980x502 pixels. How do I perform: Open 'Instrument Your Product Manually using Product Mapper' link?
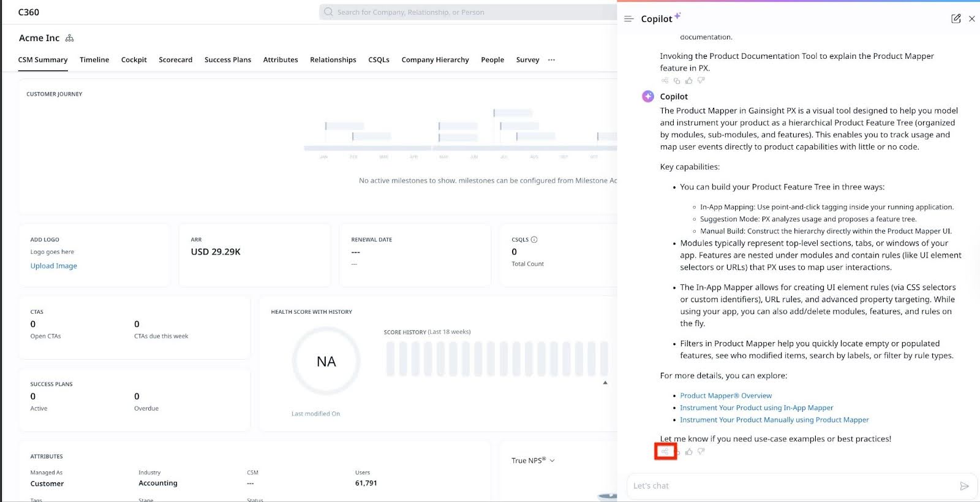point(774,420)
